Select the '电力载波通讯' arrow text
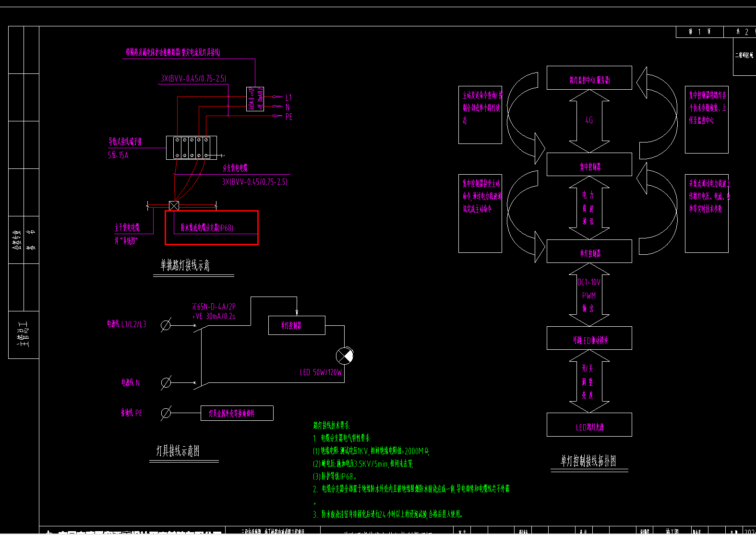 (588, 208)
